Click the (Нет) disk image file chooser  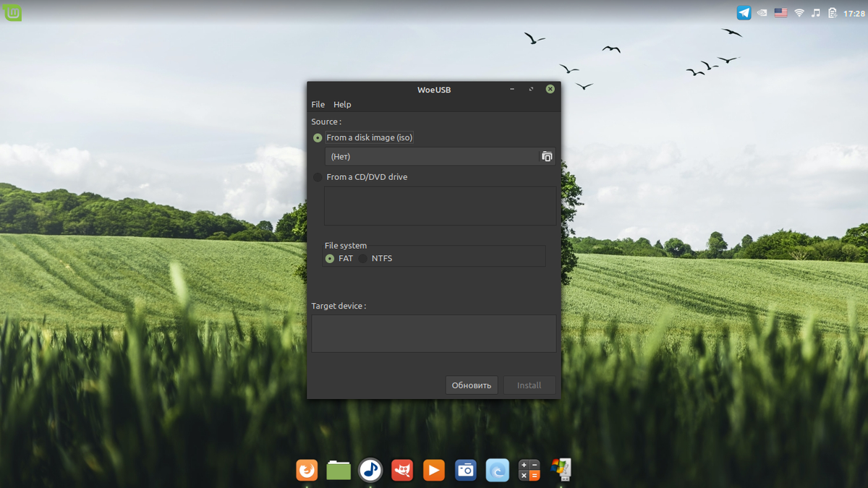pyautogui.click(x=441, y=156)
